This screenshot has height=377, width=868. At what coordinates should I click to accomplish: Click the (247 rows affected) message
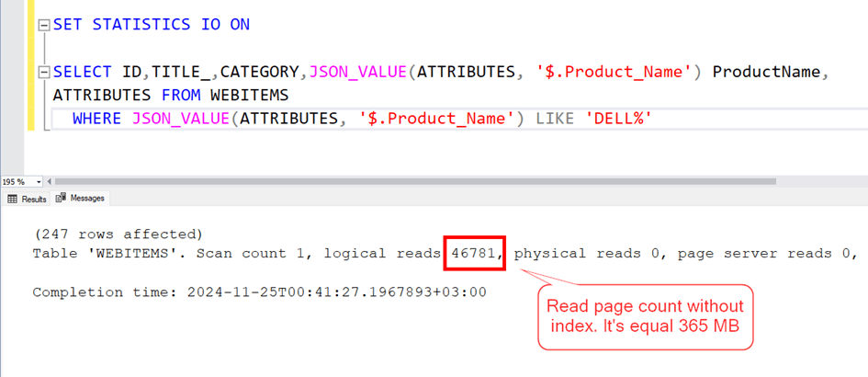click(118, 234)
